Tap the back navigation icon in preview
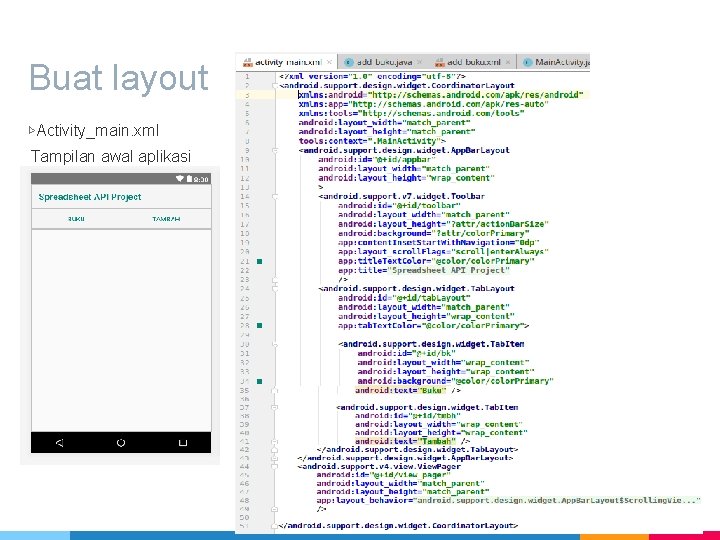 click(x=60, y=443)
